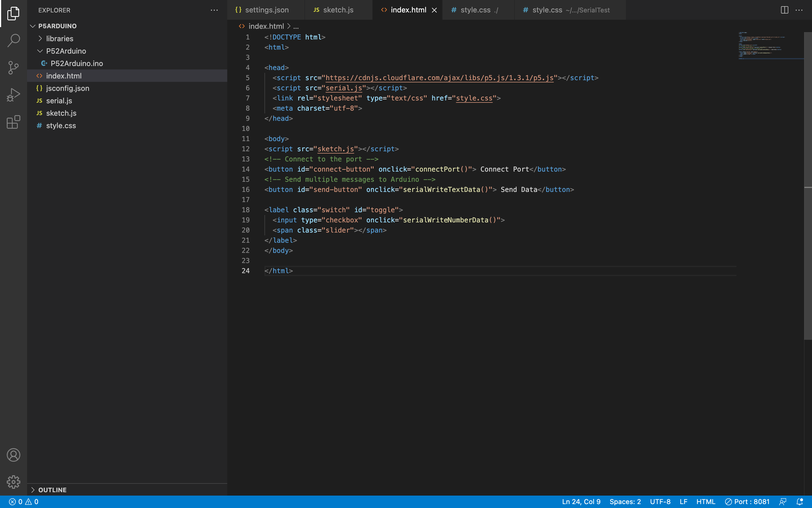Click Port : 8081 live server status
812x508 pixels.
tap(747, 502)
